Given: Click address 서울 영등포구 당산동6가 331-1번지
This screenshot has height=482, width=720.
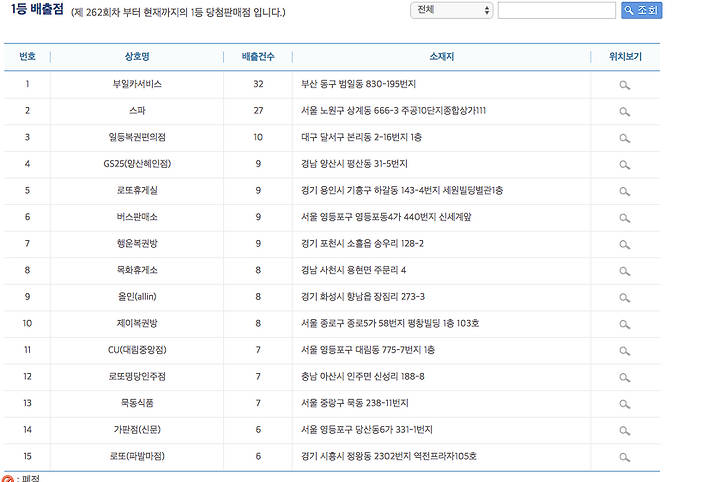Looking at the screenshot, I should point(366,430).
